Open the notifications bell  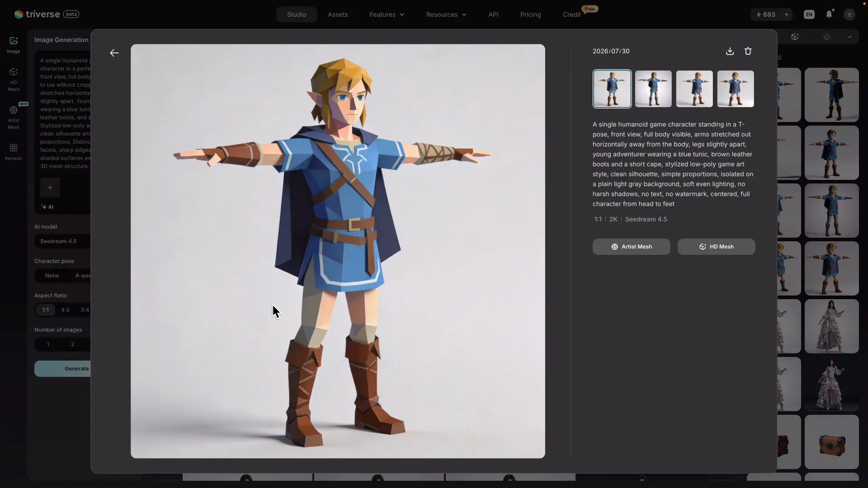click(829, 14)
